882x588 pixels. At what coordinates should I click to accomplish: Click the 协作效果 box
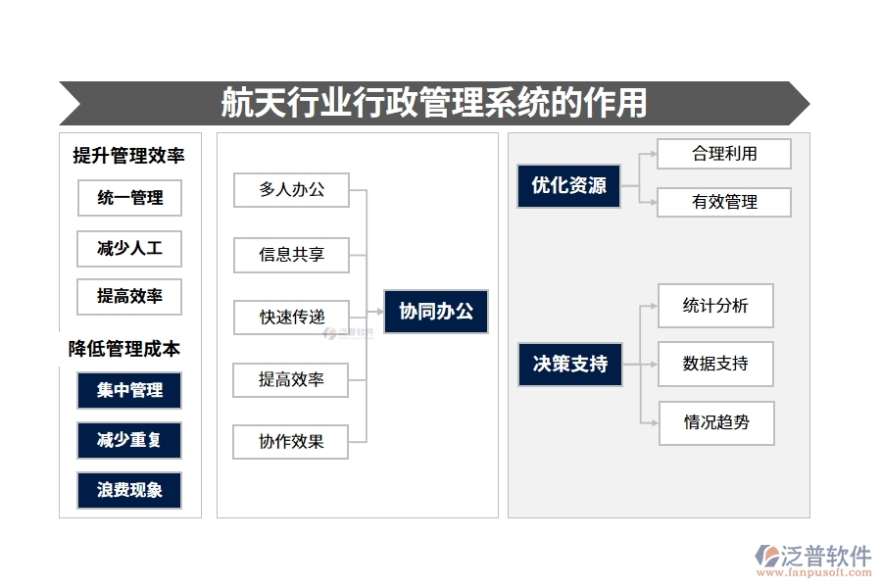pyautogui.click(x=291, y=441)
